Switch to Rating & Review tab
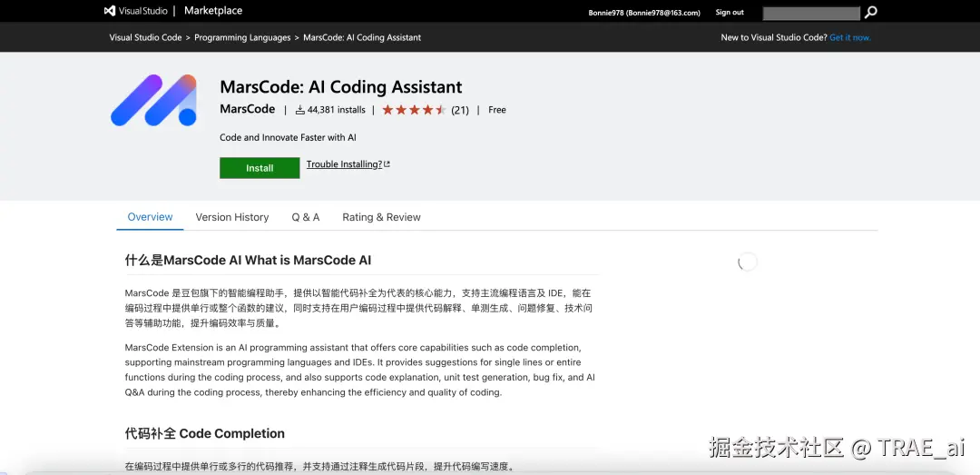 (x=381, y=217)
